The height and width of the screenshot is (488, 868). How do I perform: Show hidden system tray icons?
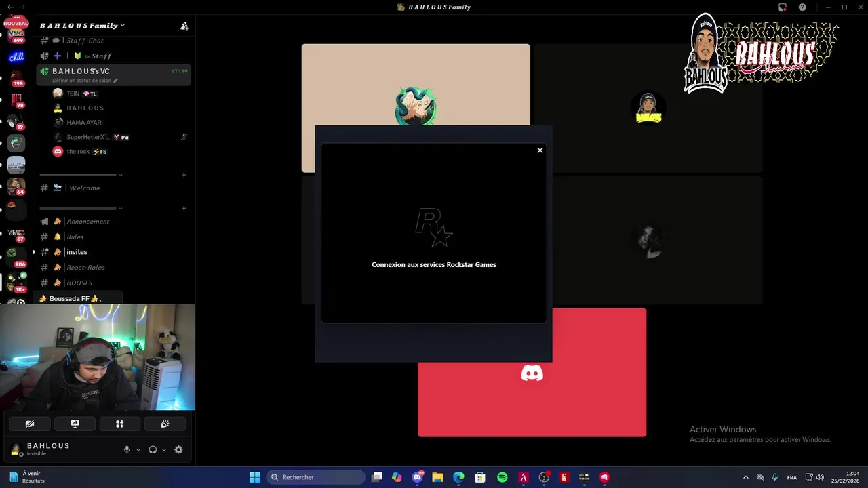click(x=745, y=477)
